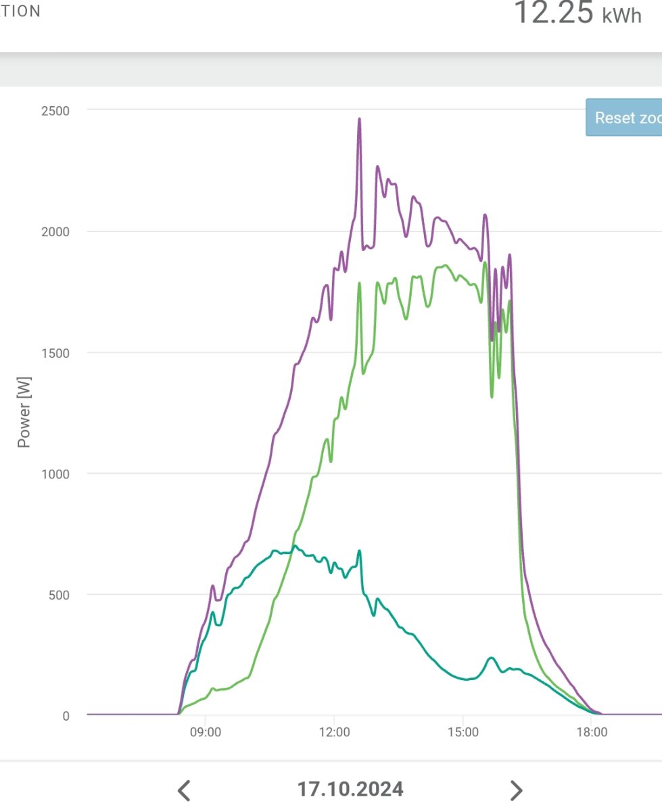Click the teal curve's peak near 700 W
Screen dimensions: 662x812
(294, 547)
